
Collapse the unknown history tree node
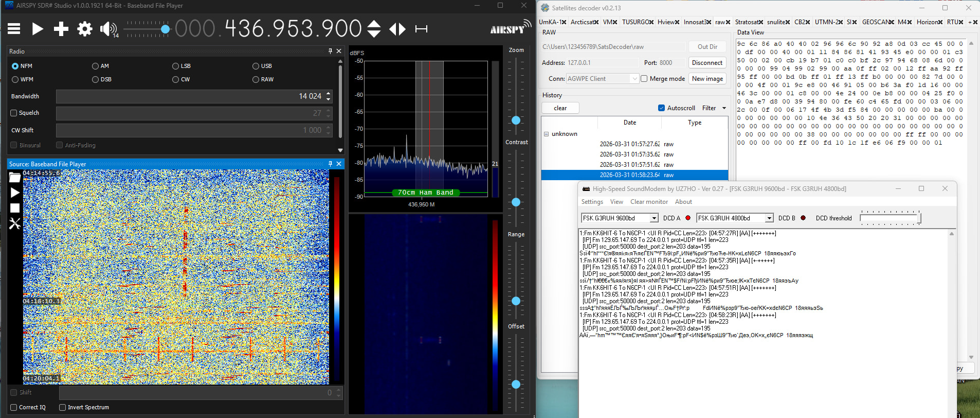(x=546, y=134)
